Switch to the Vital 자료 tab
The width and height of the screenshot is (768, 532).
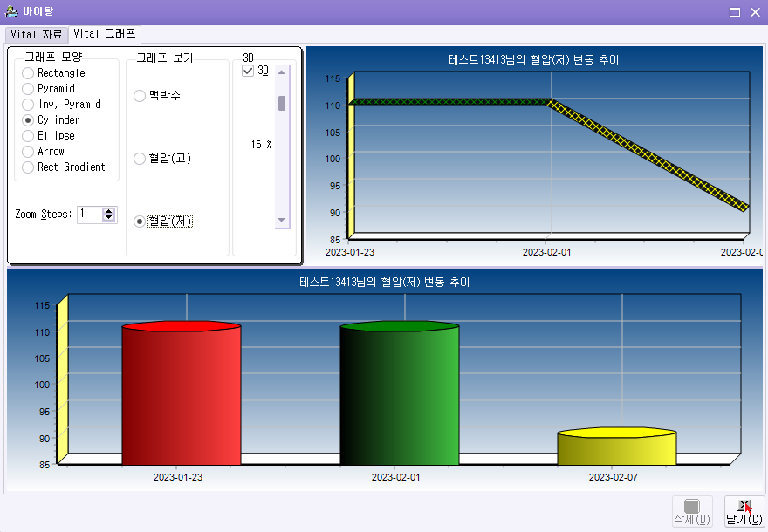pyautogui.click(x=37, y=34)
